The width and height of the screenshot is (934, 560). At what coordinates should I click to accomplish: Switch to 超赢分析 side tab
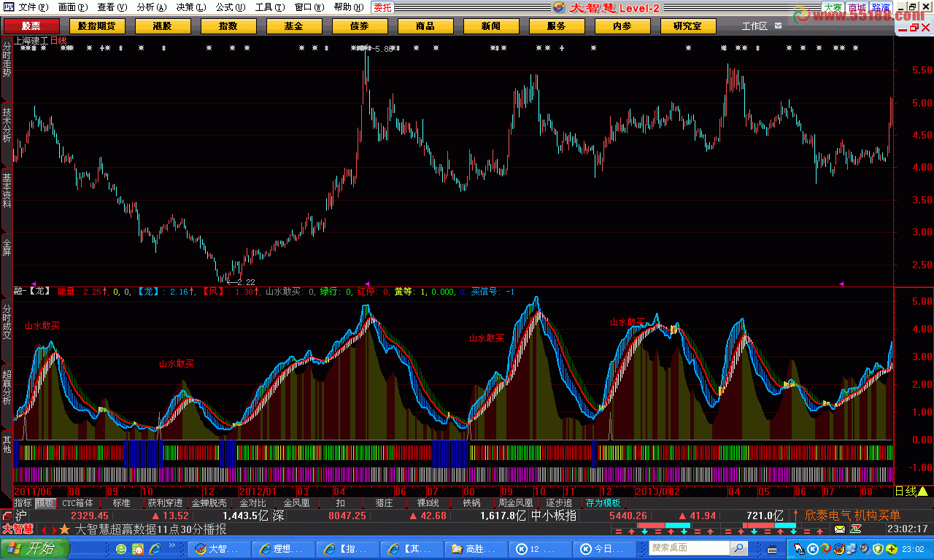(x=7, y=386)
